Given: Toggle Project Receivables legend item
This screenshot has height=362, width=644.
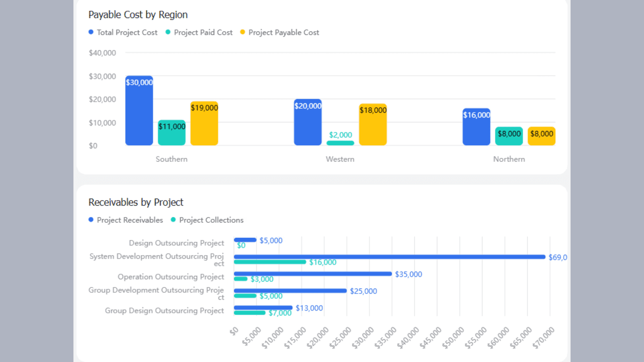Looking at the screenshot, I should [x=126, y=220].
